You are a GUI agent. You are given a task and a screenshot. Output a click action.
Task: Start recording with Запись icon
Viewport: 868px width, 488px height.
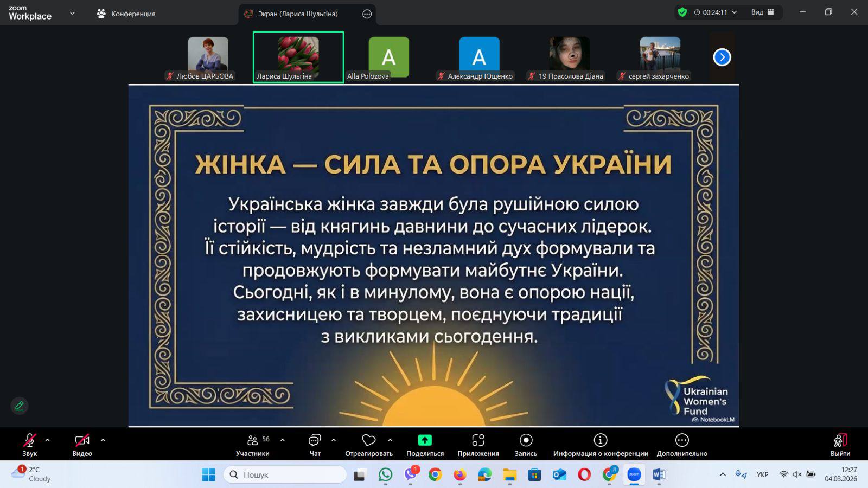[526, 440]
